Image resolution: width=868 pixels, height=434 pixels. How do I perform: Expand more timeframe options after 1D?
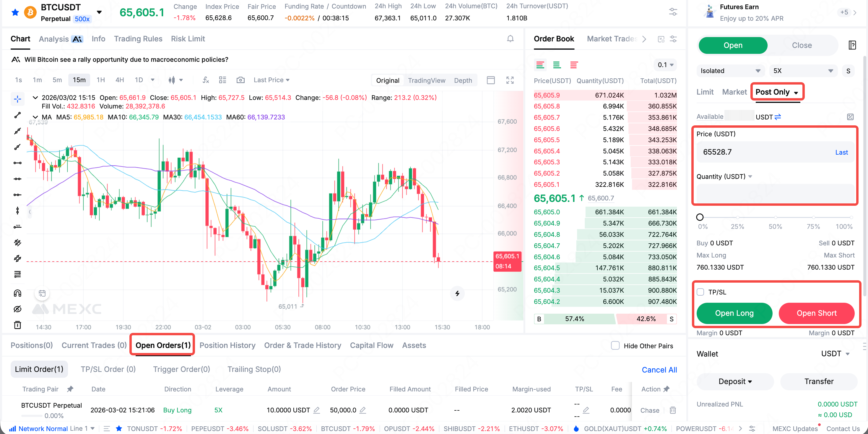point(152,80)
